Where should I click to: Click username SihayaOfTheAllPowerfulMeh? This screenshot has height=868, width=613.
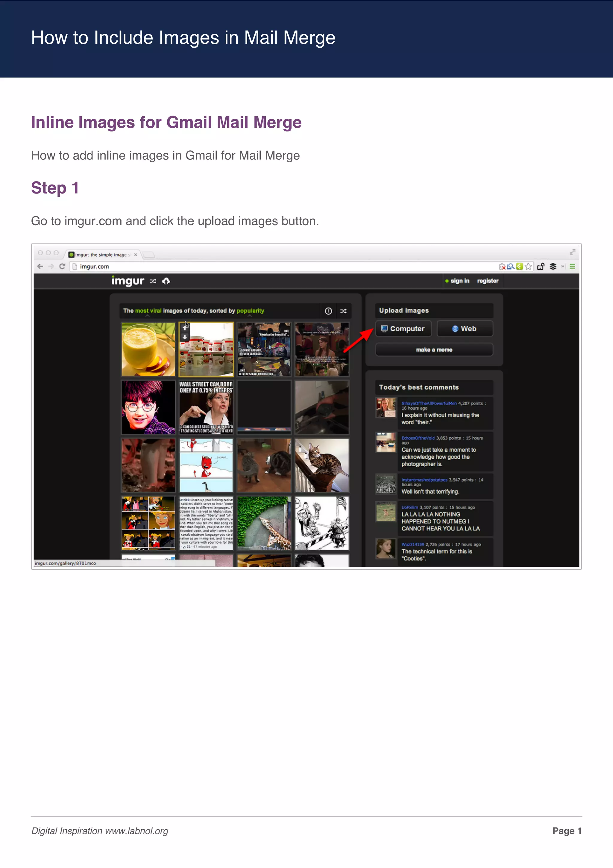click(x=429, y=403)
